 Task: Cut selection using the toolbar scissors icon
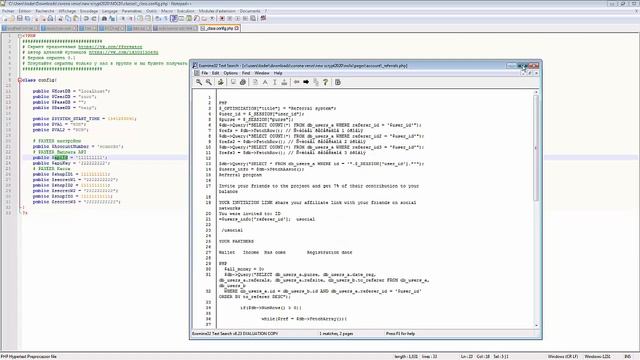[x=60, y=18]
